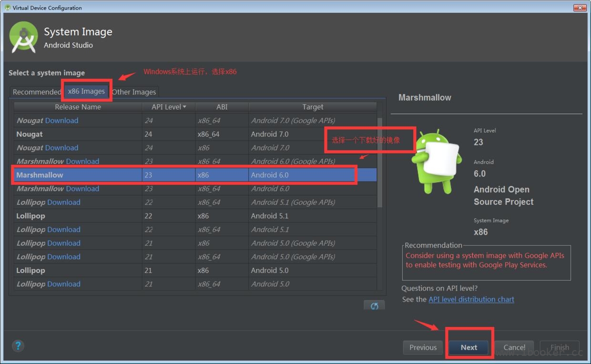Download Nougat x86 Android 7.0 image
The image size is (591, 364).
tap(62, 148)
